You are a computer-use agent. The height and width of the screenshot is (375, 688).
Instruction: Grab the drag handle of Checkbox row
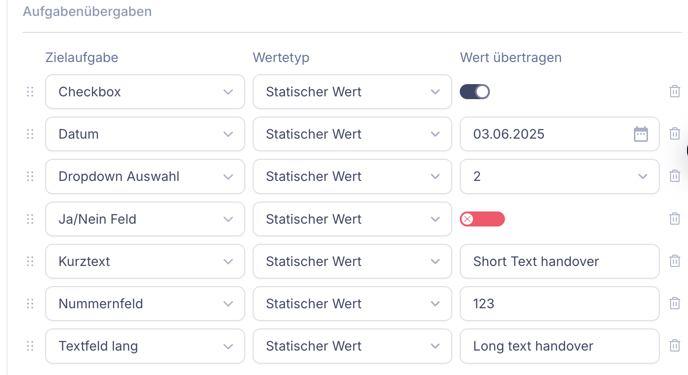(x=30, y=92)
